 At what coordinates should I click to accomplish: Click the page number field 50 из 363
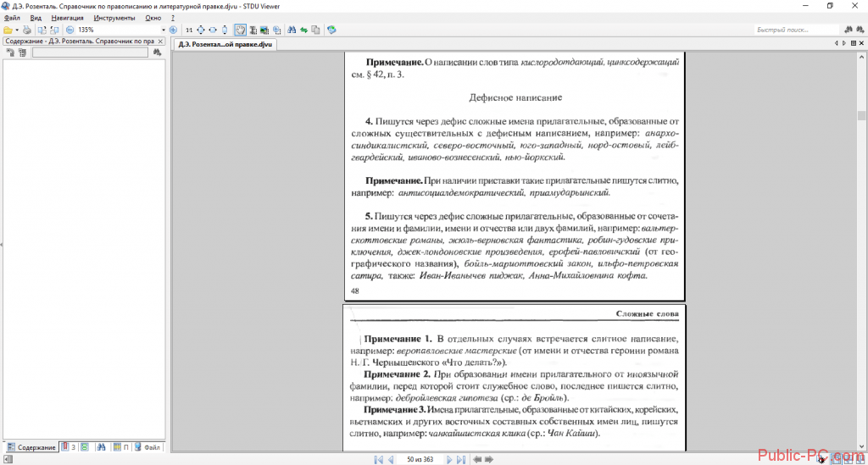[420, 459]
